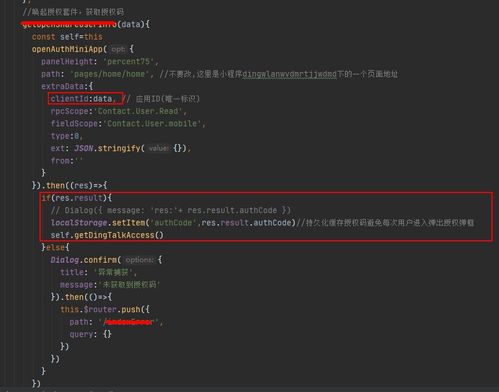Click the title: '异常捕获' property line
The width and height of the screenshot is (499, 392).
[98, 272]
